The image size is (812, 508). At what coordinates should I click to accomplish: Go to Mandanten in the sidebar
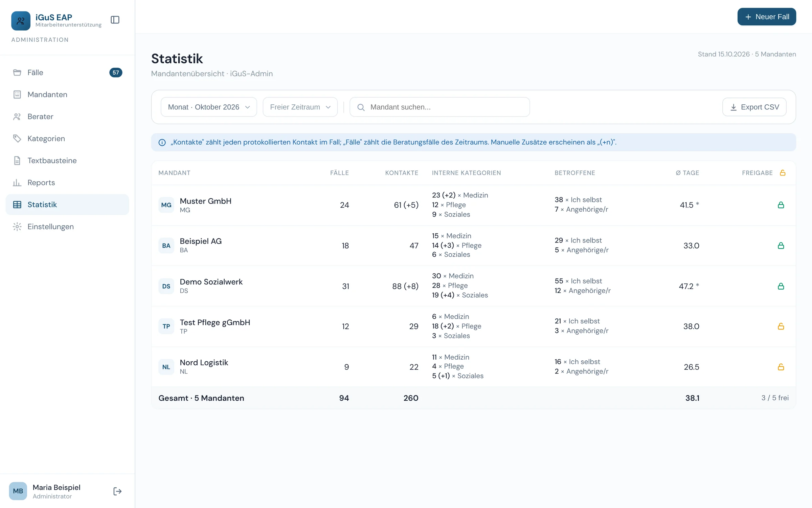click(x=67, y=94)
